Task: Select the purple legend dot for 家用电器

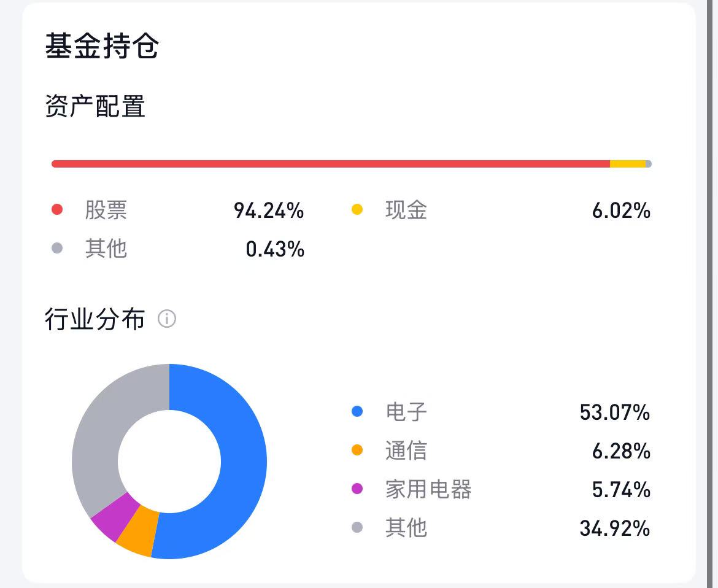Action: pyautogui.click(x=357, y=489)
